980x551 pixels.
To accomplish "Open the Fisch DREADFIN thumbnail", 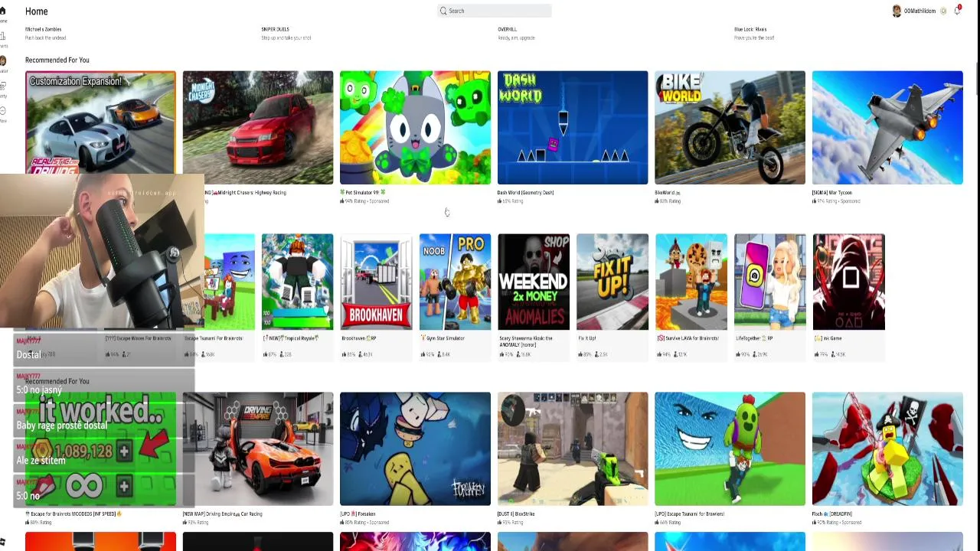I will [887, 449].
